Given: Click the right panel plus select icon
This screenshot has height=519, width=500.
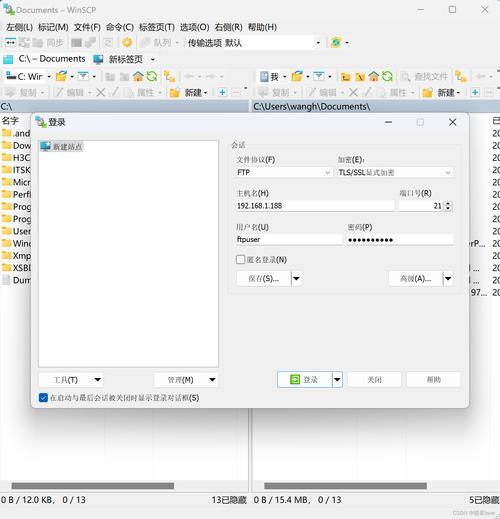Looking at the screenshot, I should (475, 92).
